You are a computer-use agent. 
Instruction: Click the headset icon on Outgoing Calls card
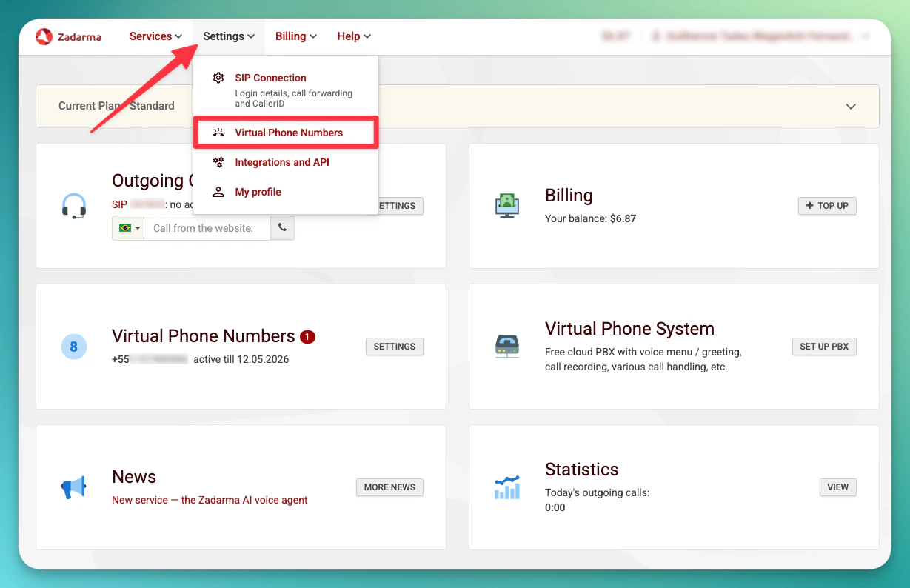tap(74, 207)
